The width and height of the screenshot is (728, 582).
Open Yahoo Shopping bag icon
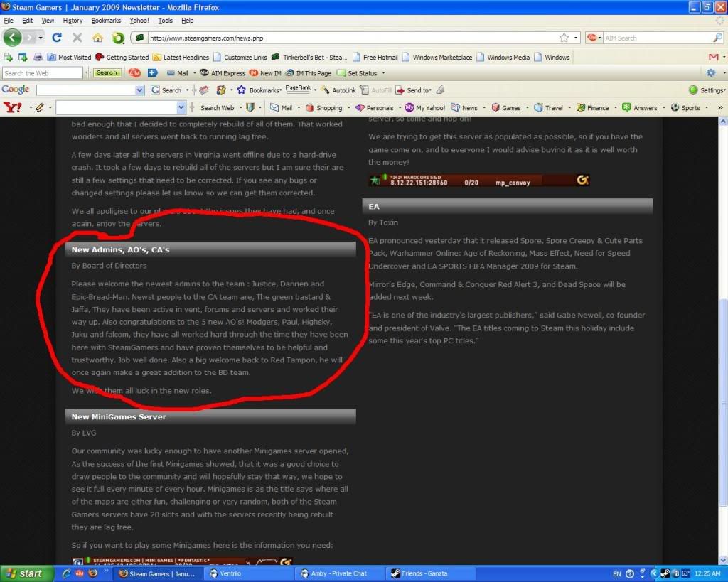[x=310, y=108]
